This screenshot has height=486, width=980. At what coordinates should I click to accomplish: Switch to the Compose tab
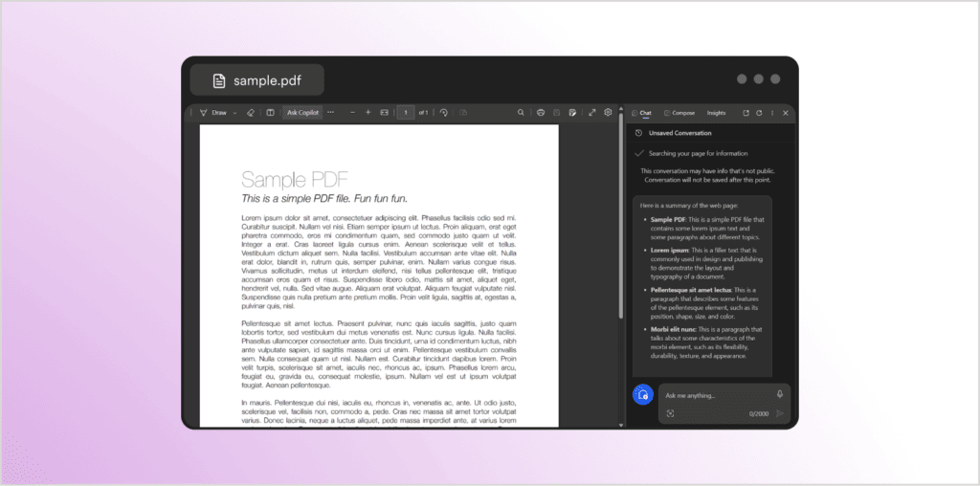tap(679, 113)
